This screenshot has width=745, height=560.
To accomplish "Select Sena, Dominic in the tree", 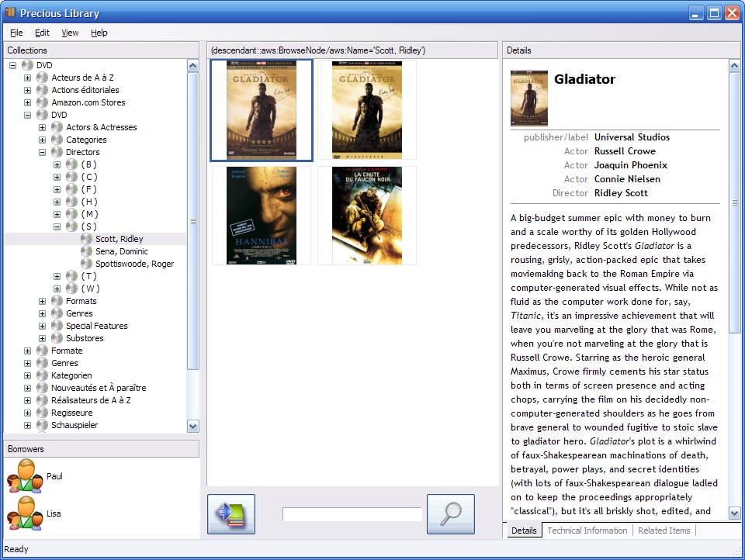I will point(122,251).
